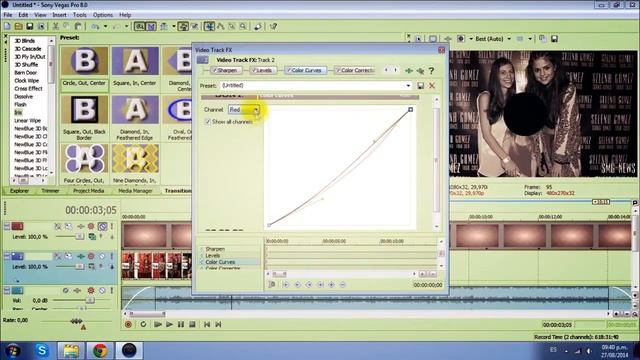The height and width of the screenshot is (360, 640).
Task: Click the Undo arrow icon in the toolbar
Action: tap(95, 27)
